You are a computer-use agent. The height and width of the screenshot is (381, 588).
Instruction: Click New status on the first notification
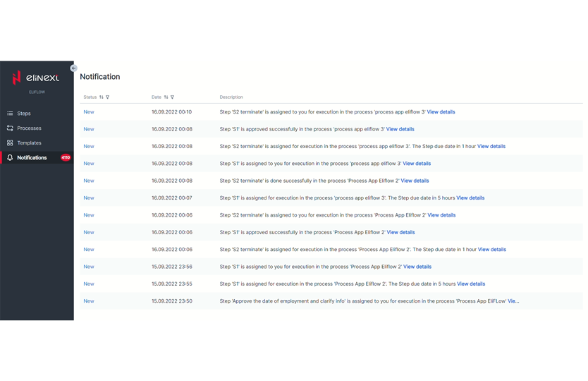tap(89, 112)
